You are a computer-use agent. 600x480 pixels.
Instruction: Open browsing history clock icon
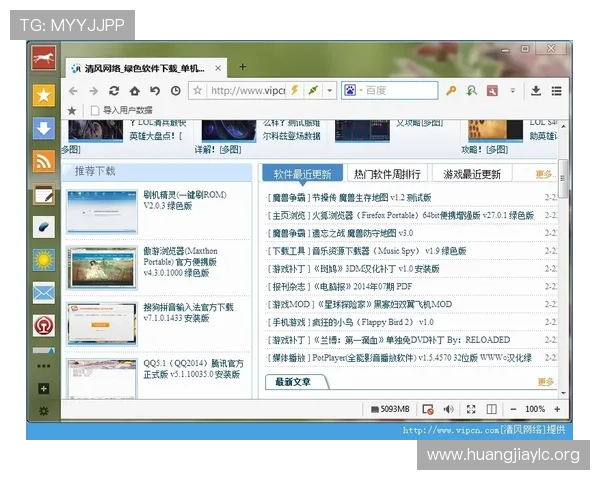tap(176, 91)
